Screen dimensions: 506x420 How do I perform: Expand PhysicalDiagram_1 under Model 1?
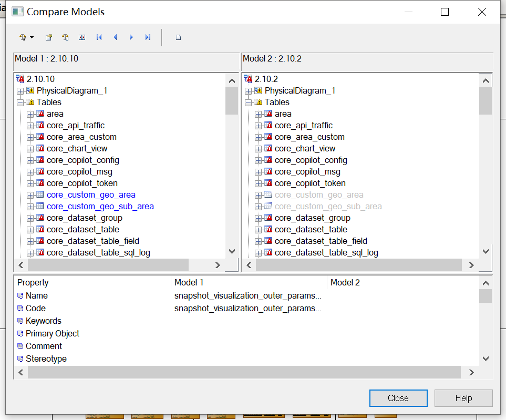click(x=20, y=90)
